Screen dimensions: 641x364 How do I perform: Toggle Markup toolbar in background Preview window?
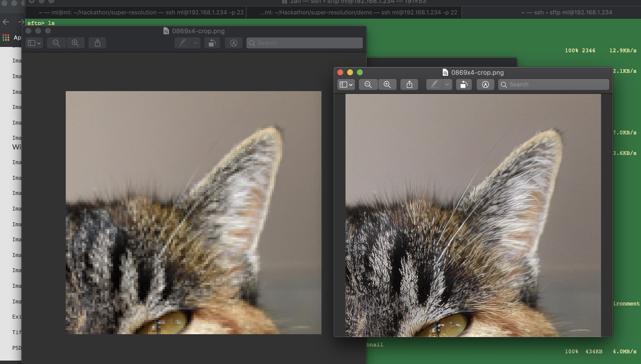[x=233, y=43]
